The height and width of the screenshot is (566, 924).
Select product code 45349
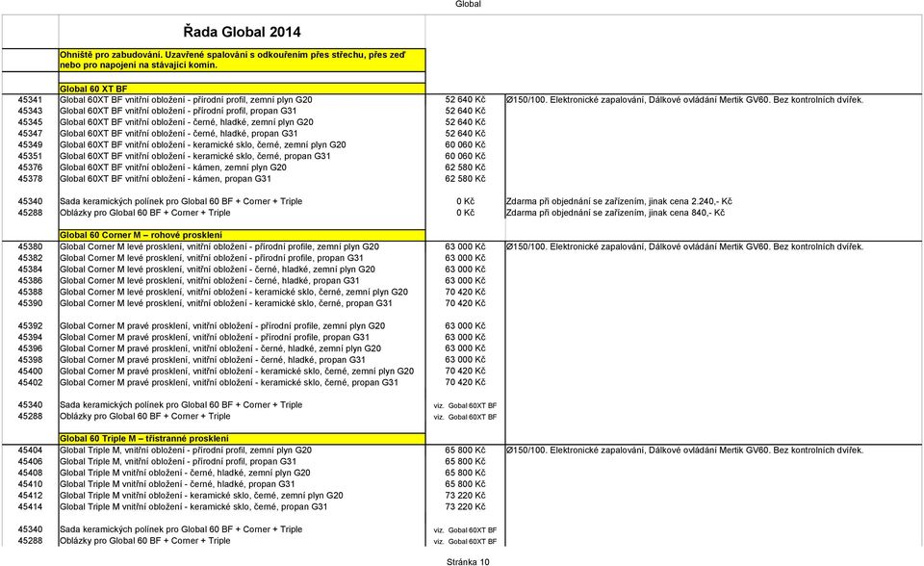click(30, 145)
